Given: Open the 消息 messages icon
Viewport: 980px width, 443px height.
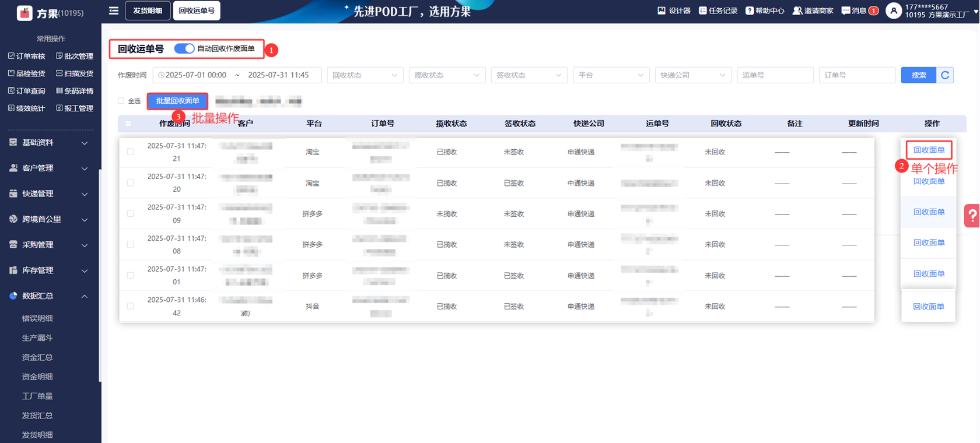Looking at the screenshot, I should pyautogui.click(x=845, y=10).
